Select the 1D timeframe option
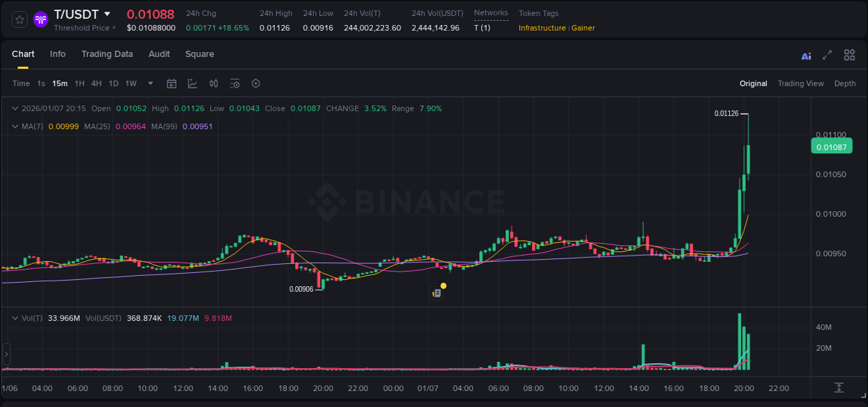The image size is (868, 407). [113, 83]
